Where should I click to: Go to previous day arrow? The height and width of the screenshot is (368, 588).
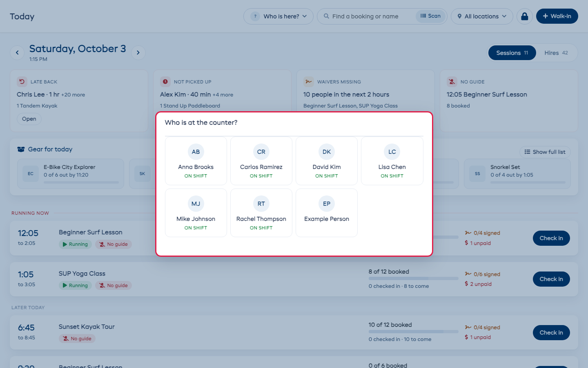(17, 52)
